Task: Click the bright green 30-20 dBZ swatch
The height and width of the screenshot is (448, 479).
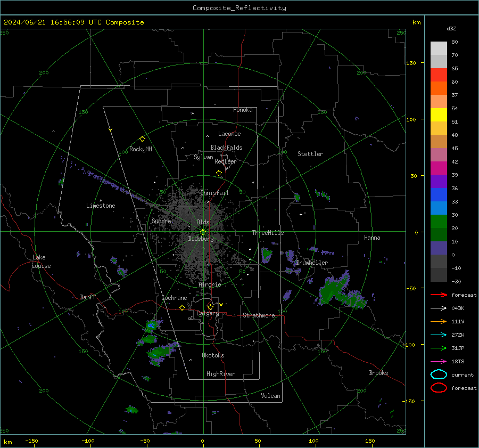Action: (439, 222)
